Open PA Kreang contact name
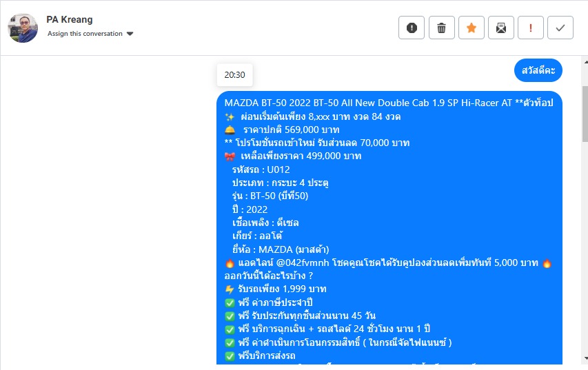588x370 pixels. [70, 19]
